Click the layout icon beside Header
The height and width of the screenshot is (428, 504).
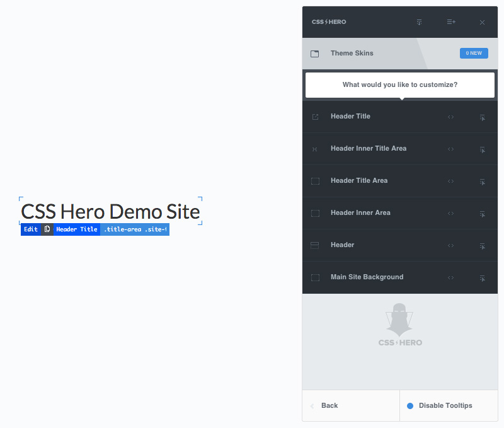coord(314,245)
